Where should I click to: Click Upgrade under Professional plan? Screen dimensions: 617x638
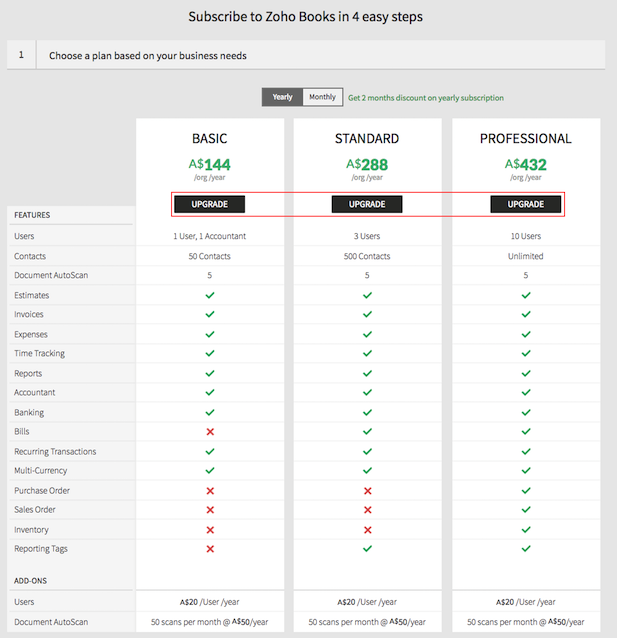pos(525,204)
